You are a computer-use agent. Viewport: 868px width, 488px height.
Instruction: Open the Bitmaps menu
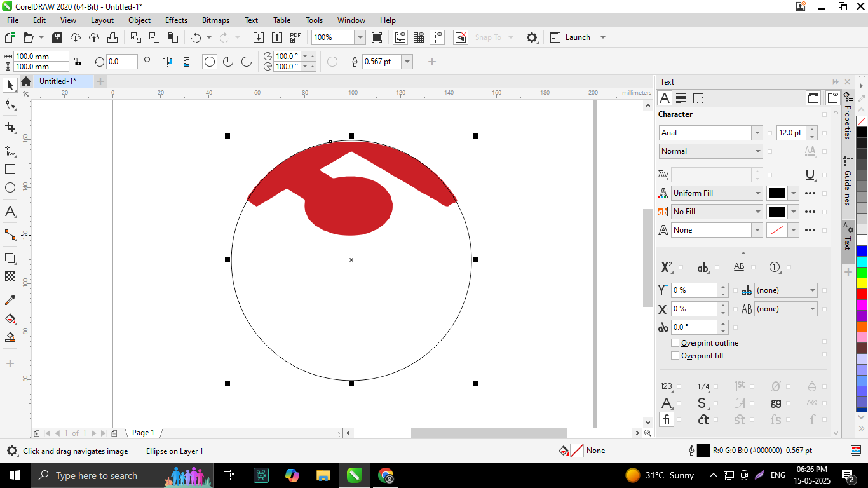[215, 20]
